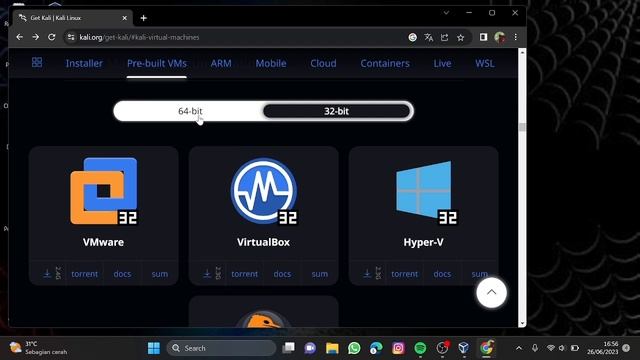Switch to the Installer tab
Image resolution: width=640 pixels, height=360 pixels.
pyautogui.click(x=84, y=63)
